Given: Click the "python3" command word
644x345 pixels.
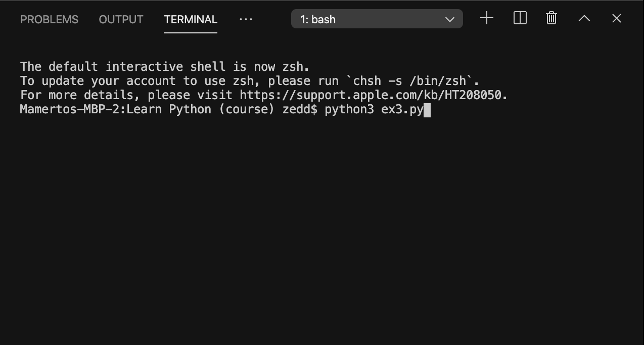Looking at the screenshot, I should click(x=349, y=110).
